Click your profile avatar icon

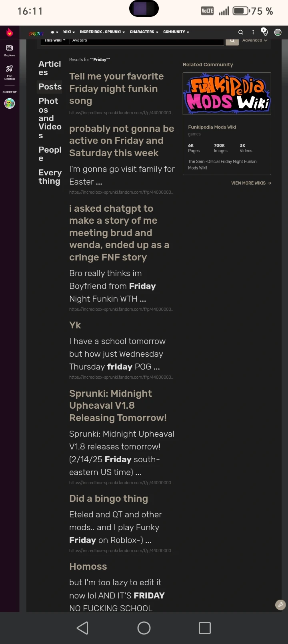277,32
